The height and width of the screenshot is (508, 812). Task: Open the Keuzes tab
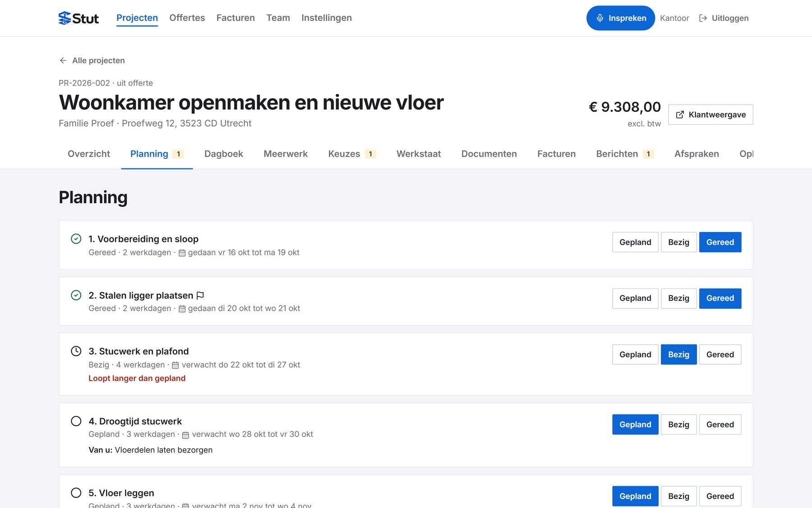click(x=352, y=154)
